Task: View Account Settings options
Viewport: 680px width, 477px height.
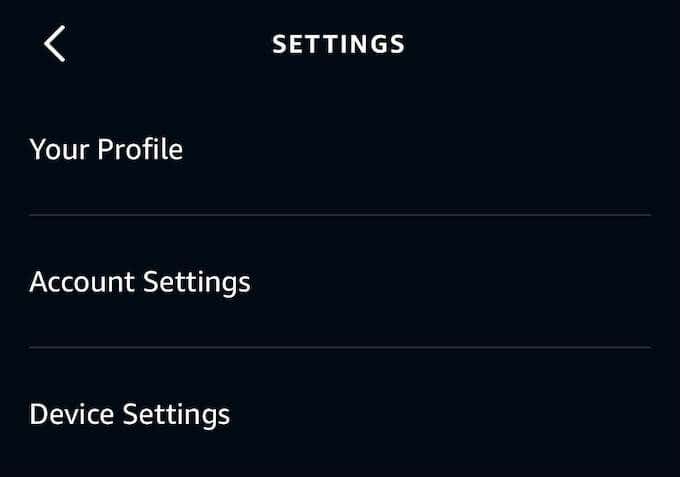Action: 140,282
